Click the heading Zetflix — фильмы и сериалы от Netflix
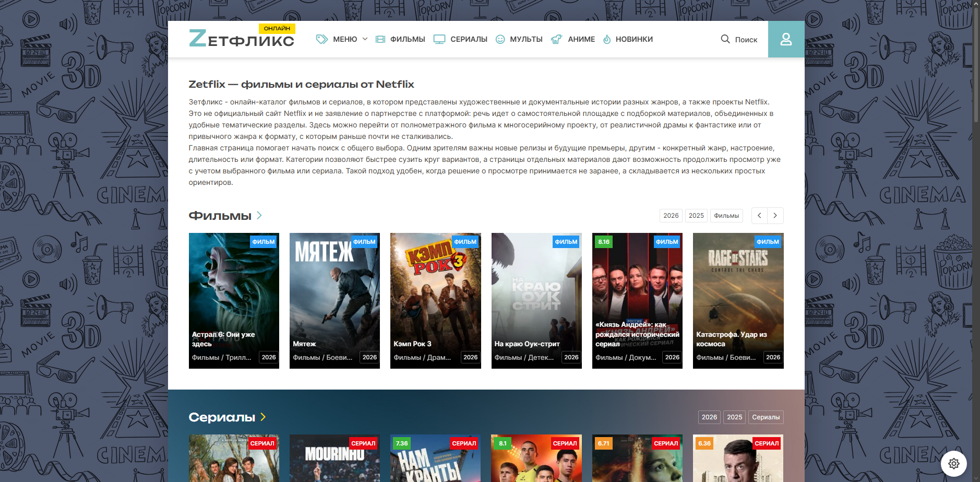980x482 pixels. pos(301,84)
